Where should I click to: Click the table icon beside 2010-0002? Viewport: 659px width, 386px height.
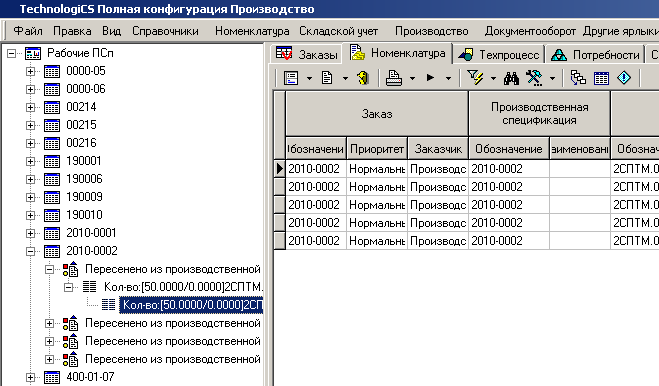[52, 251]
